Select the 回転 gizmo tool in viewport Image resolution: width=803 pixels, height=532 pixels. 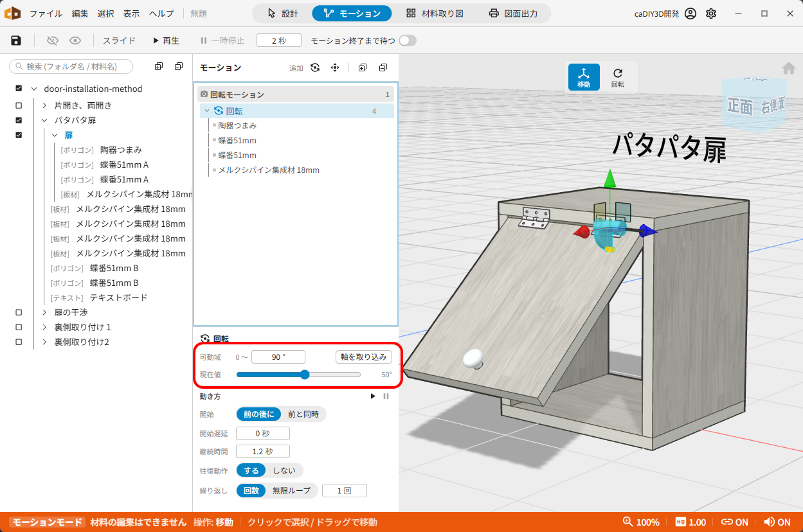point(617,77)
